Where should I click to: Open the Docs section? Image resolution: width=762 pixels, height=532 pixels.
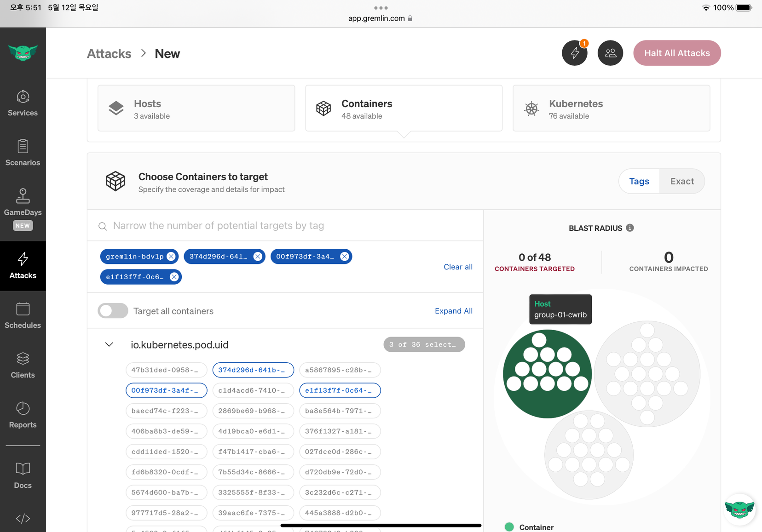[23, 476]
